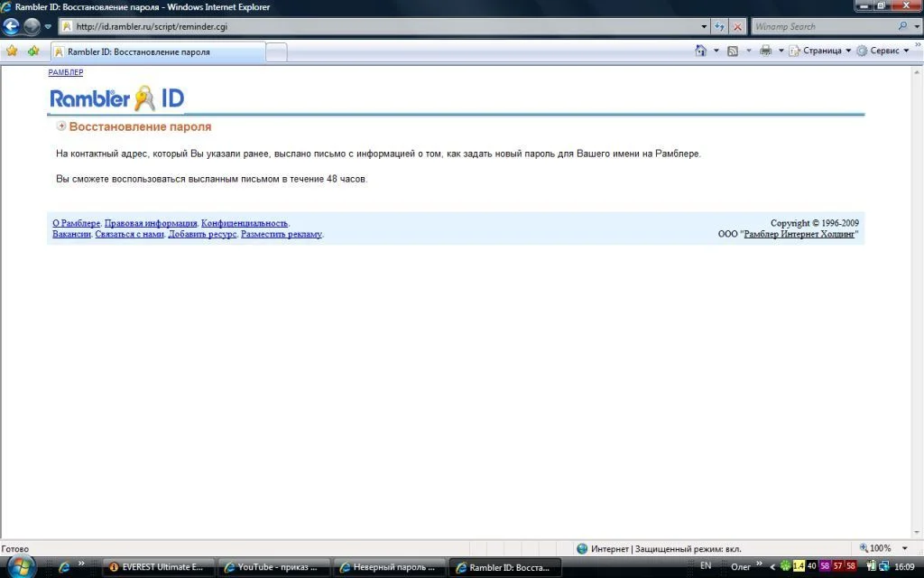Image resolution: width=924 pixels, height=578 pixels.
Task: Click the yellow 14 temperature tray icon
Action: tap(799, 566)
